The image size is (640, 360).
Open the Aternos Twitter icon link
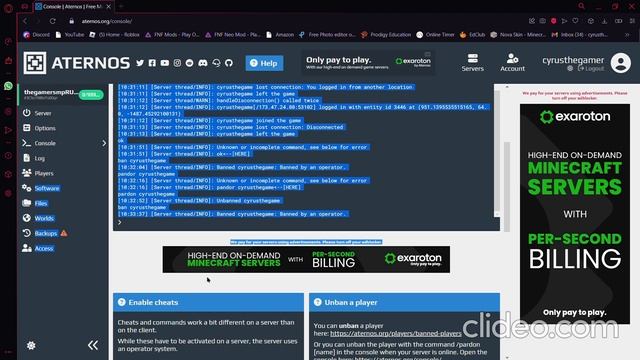(140, 63)
